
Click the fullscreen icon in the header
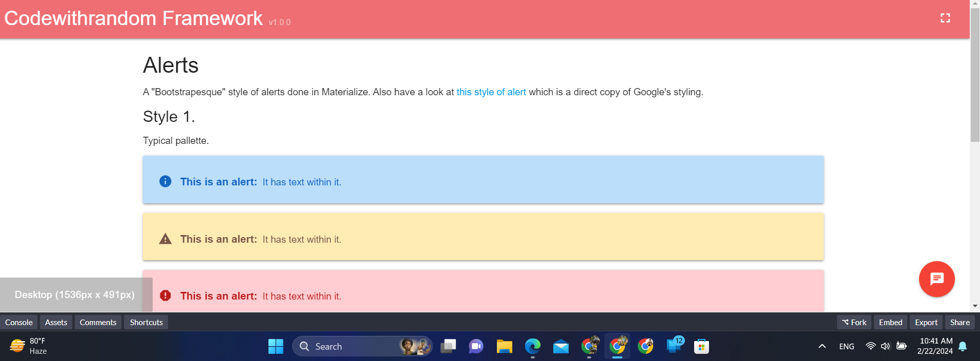[945, 18]
